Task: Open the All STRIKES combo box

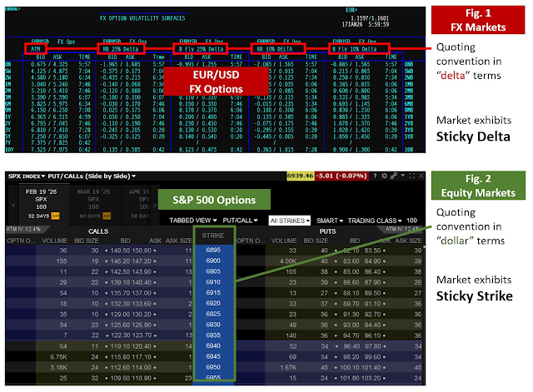Action: [290, 221]
